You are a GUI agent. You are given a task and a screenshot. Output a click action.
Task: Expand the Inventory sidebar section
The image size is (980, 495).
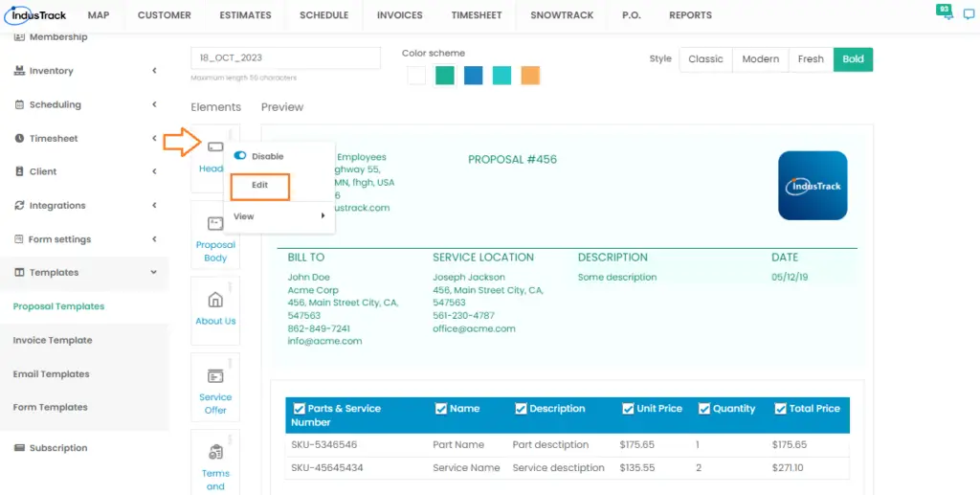[x=154, y=71]
